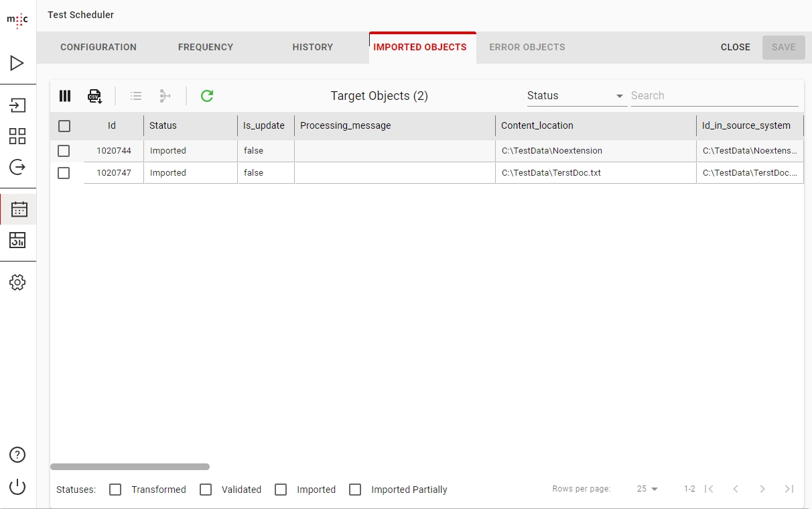Switch to the Configuration tab
Screen dimensions: 812x509
[98, 48]
